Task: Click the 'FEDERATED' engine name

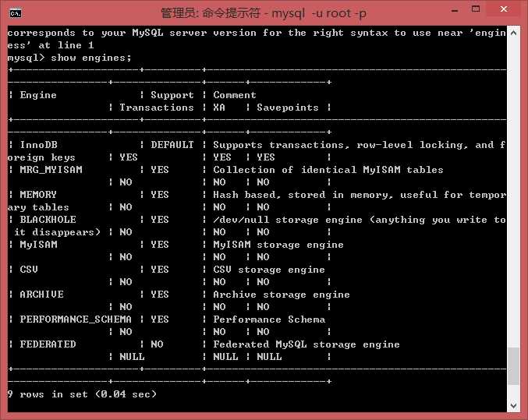Action: click(48, 344)
